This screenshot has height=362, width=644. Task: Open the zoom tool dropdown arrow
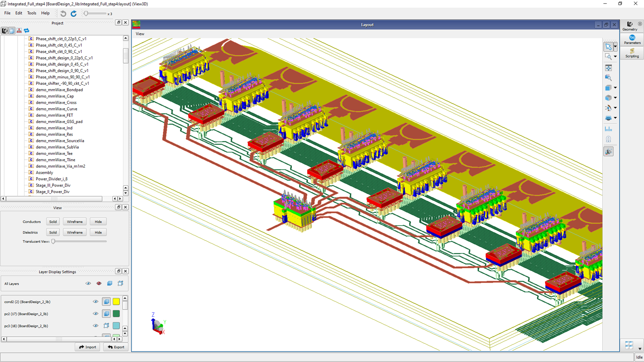[x=615, y=56]
